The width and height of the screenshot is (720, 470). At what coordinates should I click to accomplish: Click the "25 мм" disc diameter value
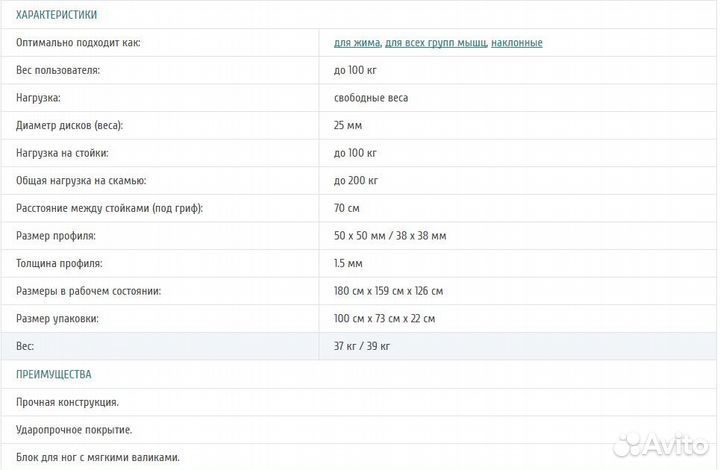pos(350,126)
